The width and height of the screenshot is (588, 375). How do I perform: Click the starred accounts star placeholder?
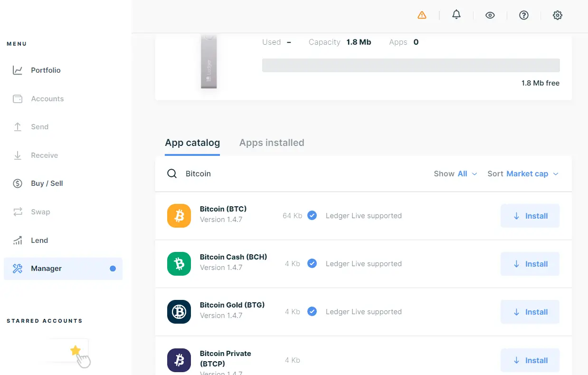click(x=75, y=351)
